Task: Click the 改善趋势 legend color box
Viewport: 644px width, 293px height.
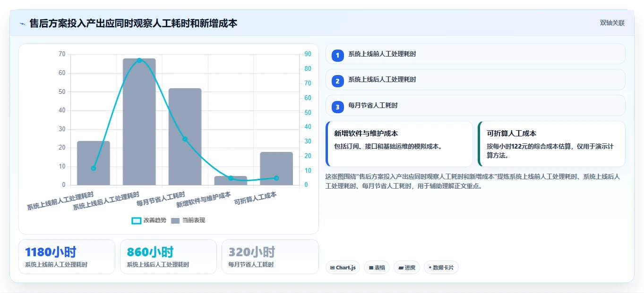Action: point(136,220)
